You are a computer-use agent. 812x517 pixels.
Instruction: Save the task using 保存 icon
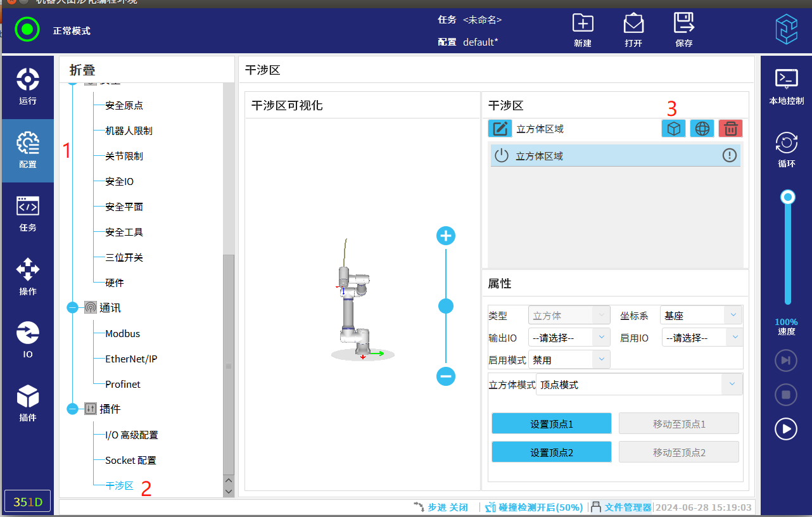(x=683, y=30)
